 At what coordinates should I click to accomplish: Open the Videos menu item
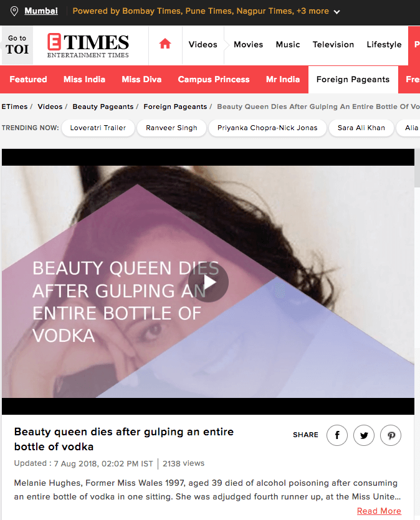(203, 44)
